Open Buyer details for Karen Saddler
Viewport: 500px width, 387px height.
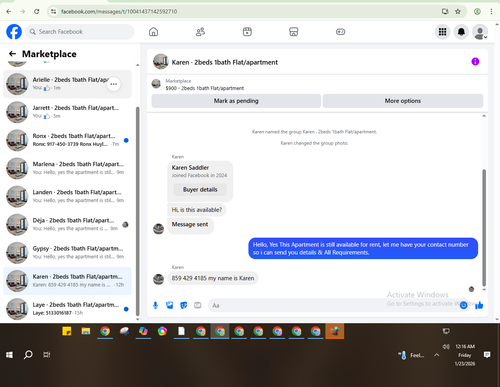coord(200,189)
